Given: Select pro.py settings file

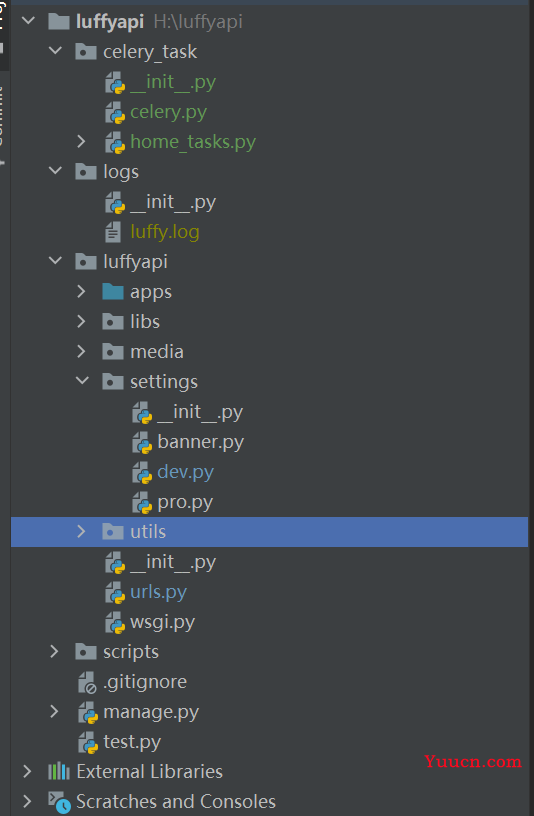Looking at the screenshot, I should point(185,502).
